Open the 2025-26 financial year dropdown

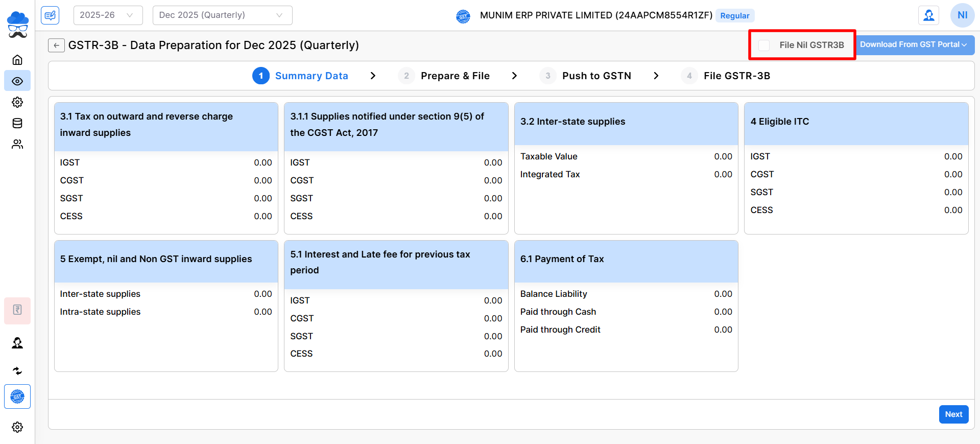tap(108, 15)
